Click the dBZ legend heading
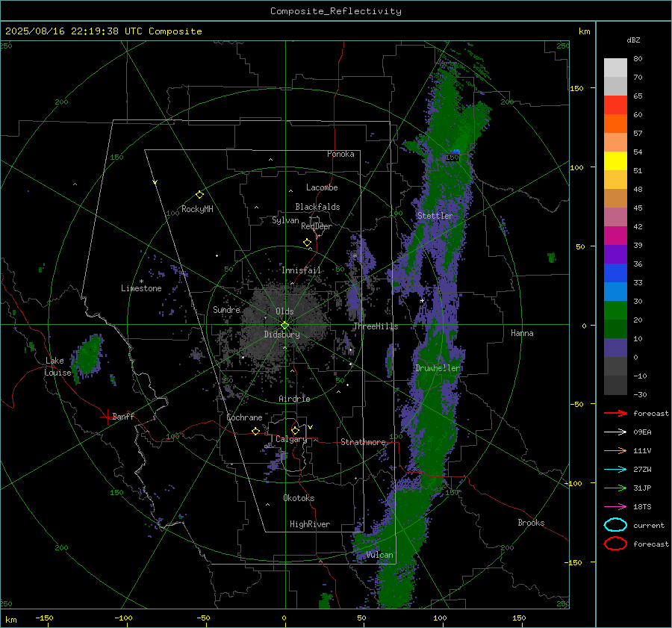 click(633, 40)
